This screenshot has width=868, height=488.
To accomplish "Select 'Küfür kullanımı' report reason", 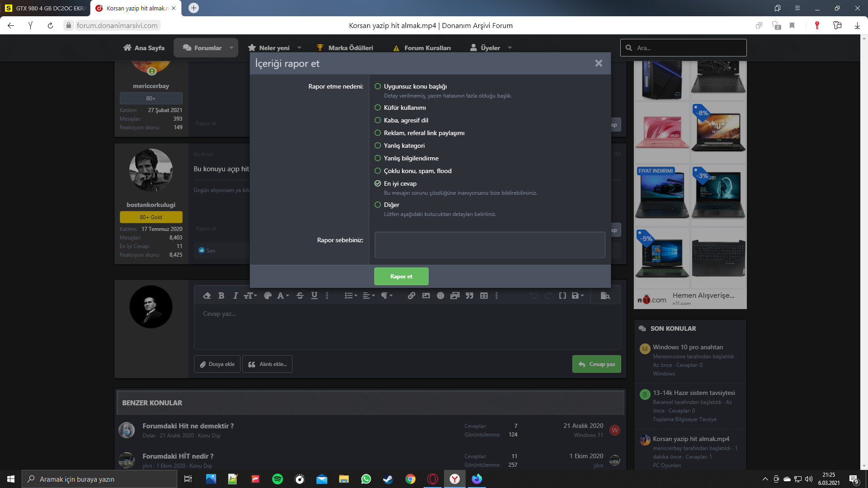I will coord(378,108).
